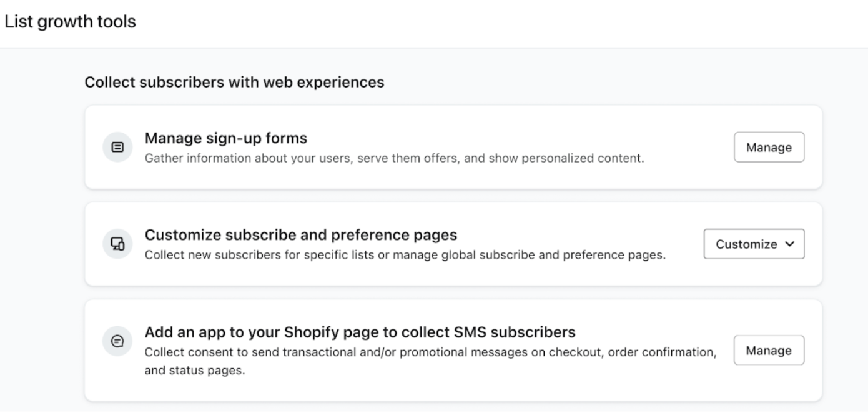Screen dimensions: 868x415
Task: Click empty space in the Customize pages card
Action: (x=687, y=273)
